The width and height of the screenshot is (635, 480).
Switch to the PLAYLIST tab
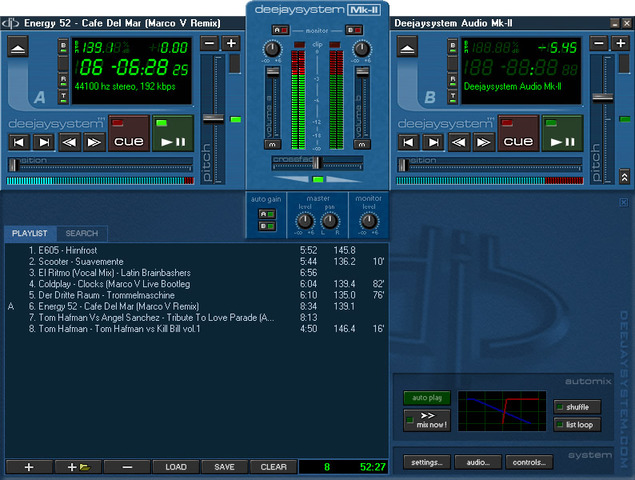tap(30, 233)
